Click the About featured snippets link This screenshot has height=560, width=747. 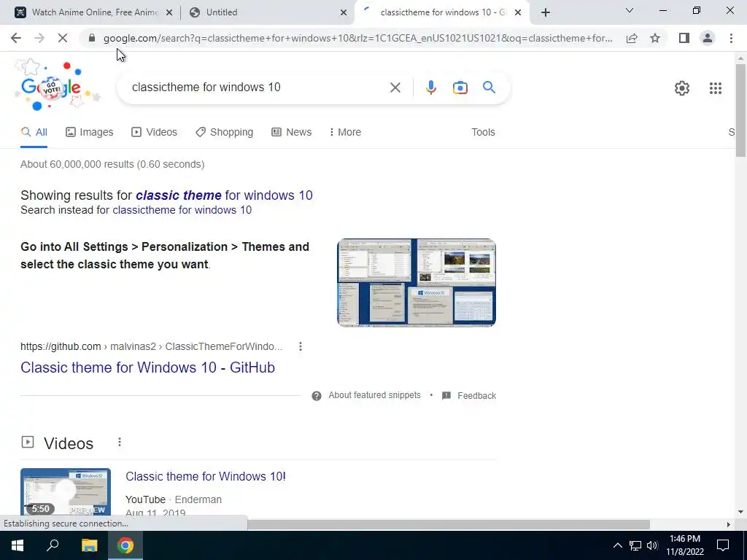click(x=374, y=395)
